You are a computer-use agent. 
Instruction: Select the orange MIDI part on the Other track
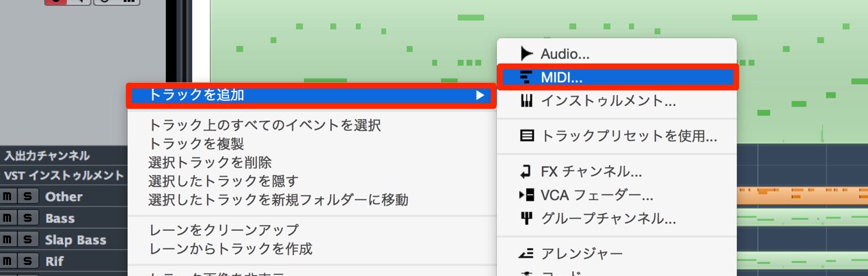tap(802, 197)
